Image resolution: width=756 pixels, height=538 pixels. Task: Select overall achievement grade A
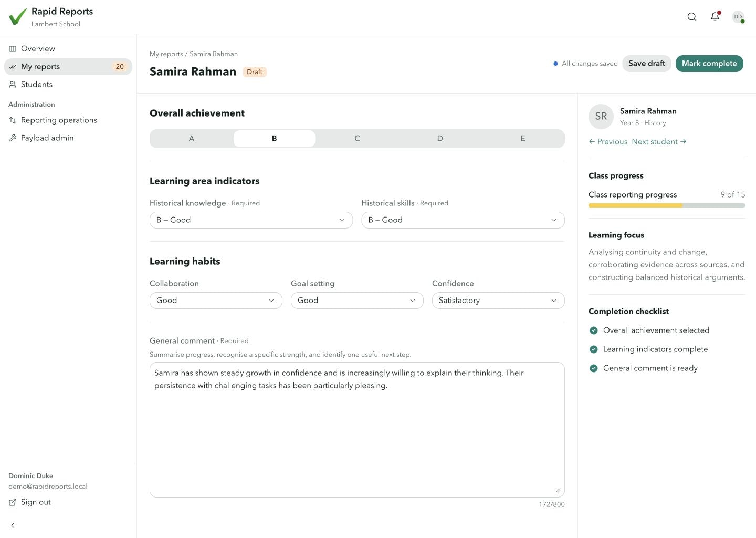click(192, 139)
